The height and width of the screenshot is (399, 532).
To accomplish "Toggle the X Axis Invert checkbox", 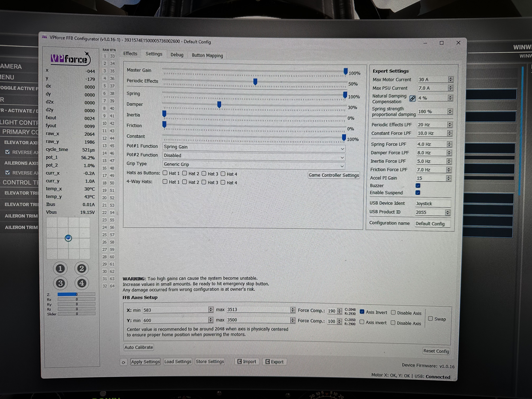I will pyautogui.click(x=362, y=312).
